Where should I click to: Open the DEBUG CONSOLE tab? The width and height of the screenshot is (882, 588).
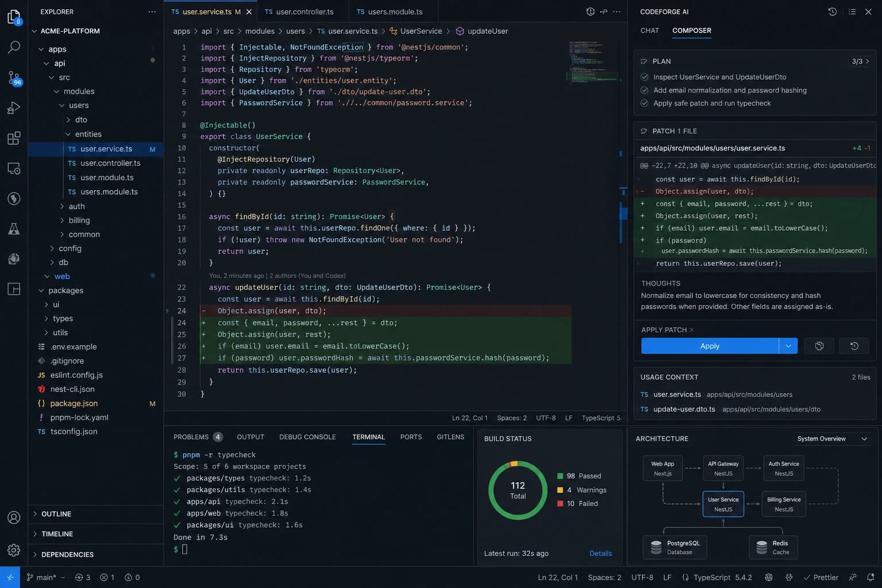point(307,437)
